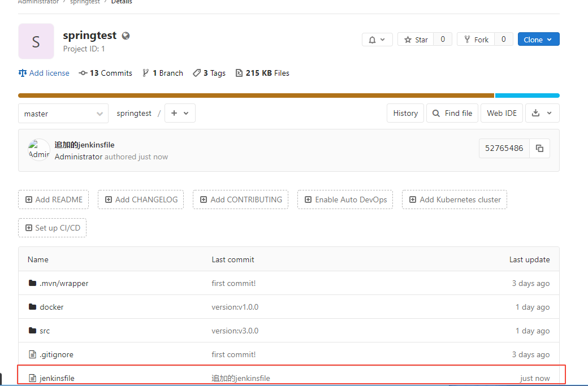Open the plus add-file dropdown
Screen dimensions: 588x386
click(x=180, y=113)
